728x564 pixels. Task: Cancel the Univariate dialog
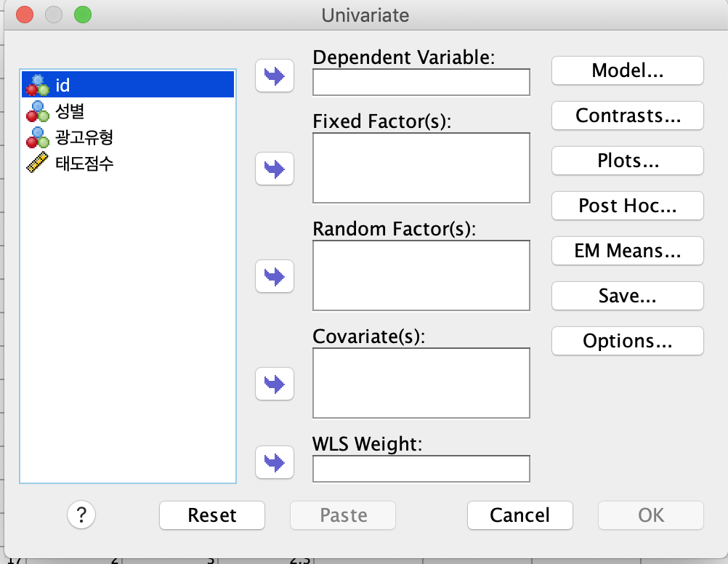point(520,515)
